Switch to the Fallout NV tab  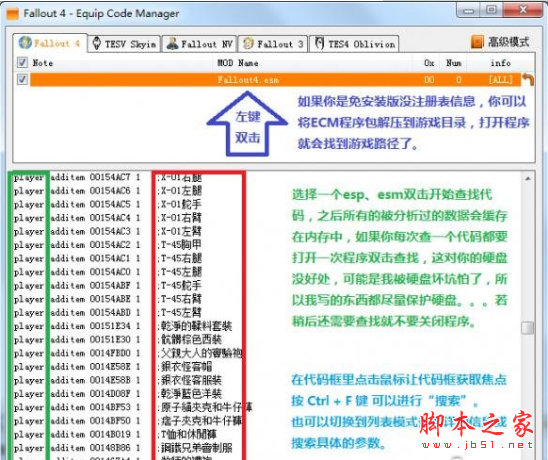pyautogui.click(x=199, y=44)
